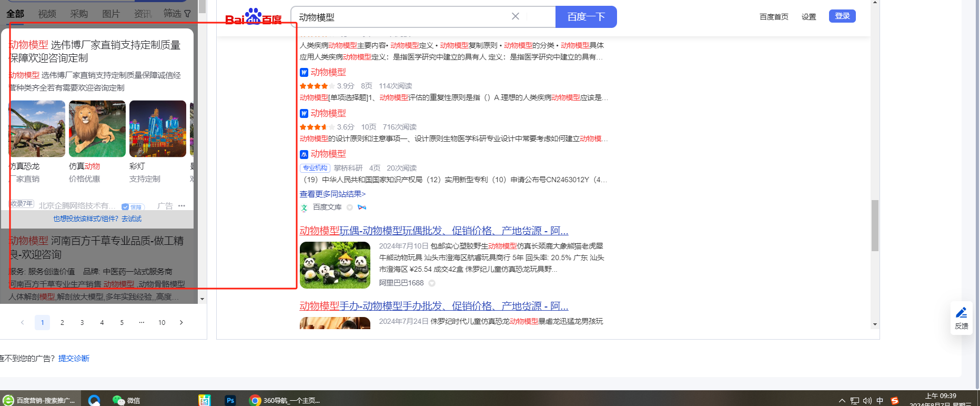980x406 pixels.
Task: Open the 动物模型手办 批发 result title
Action: pos(434,306)
